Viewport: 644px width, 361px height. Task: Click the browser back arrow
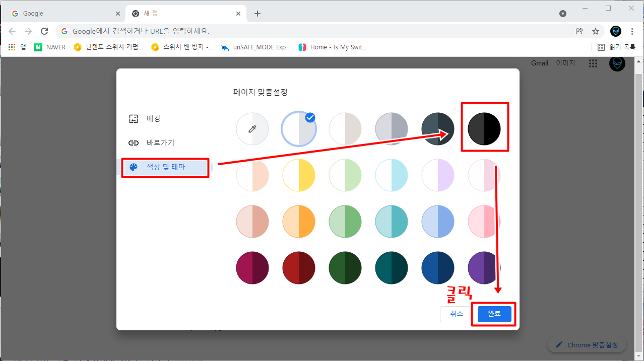[12, 31]
